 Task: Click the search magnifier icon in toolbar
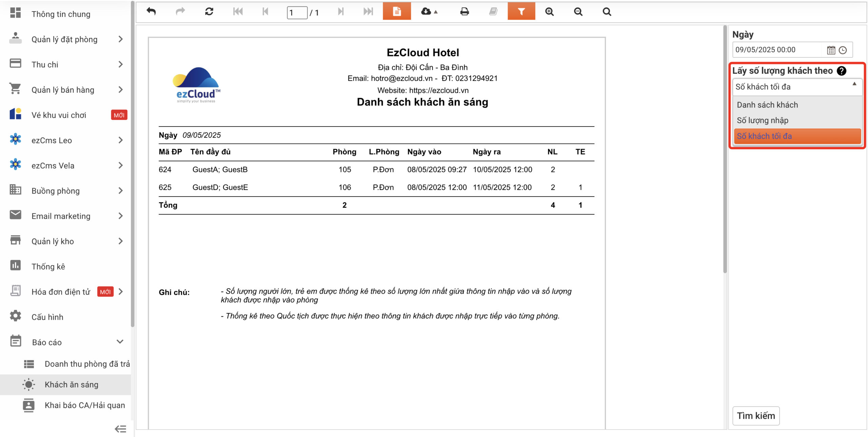(x=607, y=12)
